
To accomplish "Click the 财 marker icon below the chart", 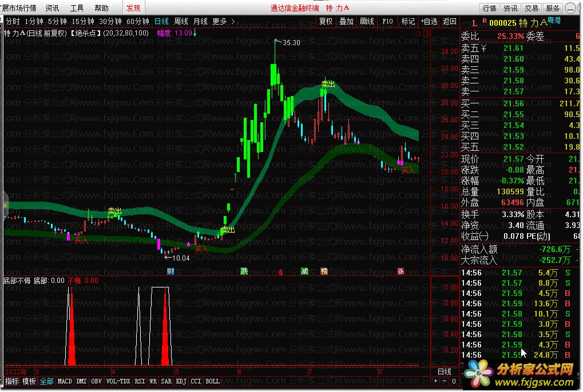I will tap(170, 271).
